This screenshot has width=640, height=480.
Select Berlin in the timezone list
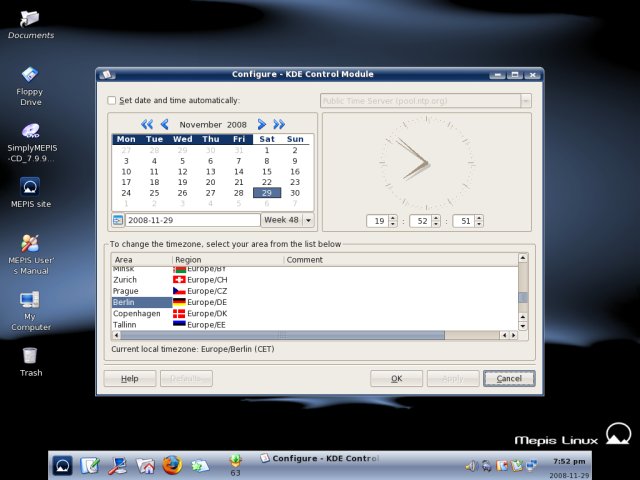(x=141, y=302)
